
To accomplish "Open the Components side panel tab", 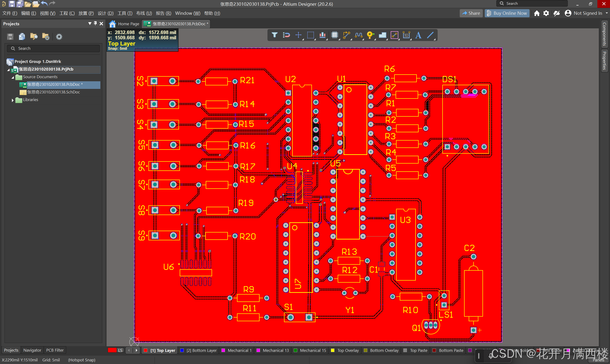I will point(604,34).
